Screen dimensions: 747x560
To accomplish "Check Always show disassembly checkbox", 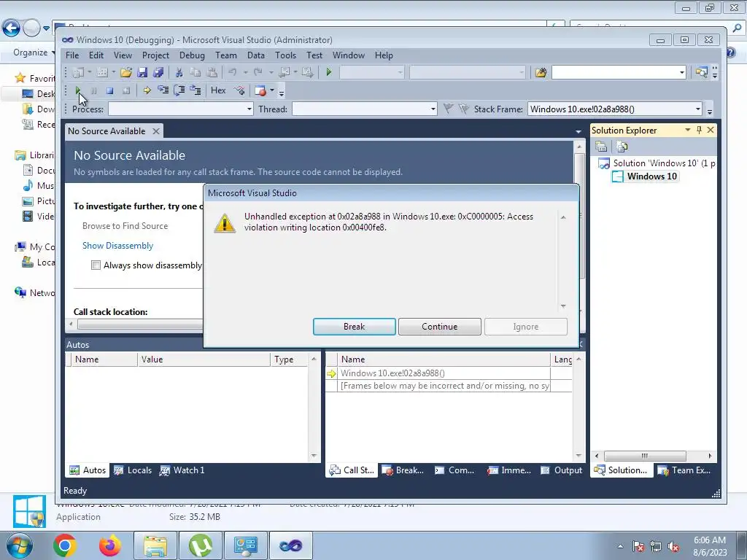I will 96,265.
